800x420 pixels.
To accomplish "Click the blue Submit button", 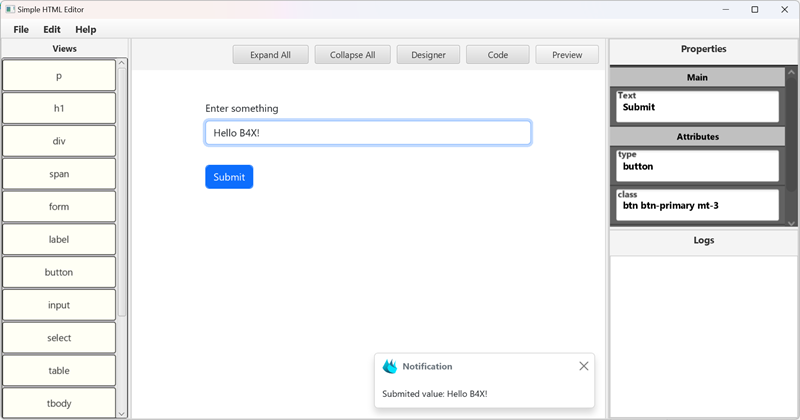I will pyautogui.click(x=229, y=177).
